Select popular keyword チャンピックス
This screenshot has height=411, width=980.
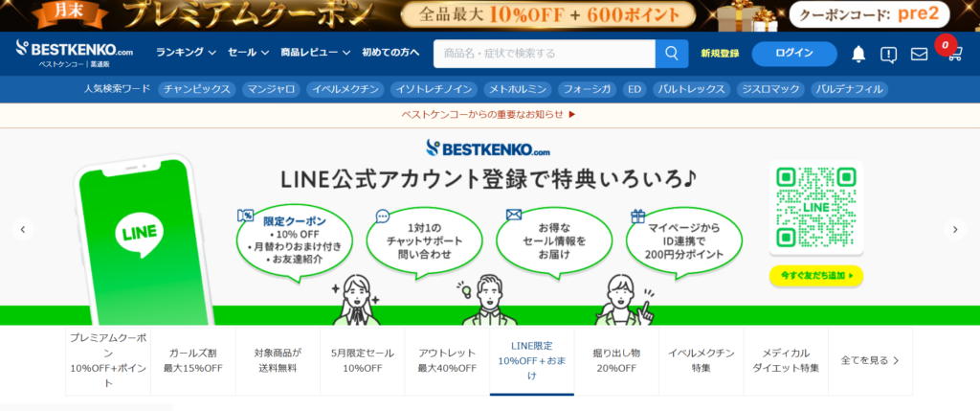tap(197, 89)
